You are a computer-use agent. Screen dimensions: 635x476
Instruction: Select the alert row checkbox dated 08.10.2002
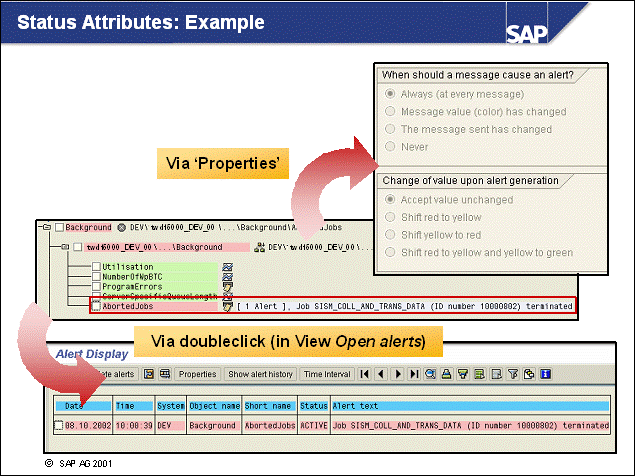pyautogui.click(x=58, y=425)
